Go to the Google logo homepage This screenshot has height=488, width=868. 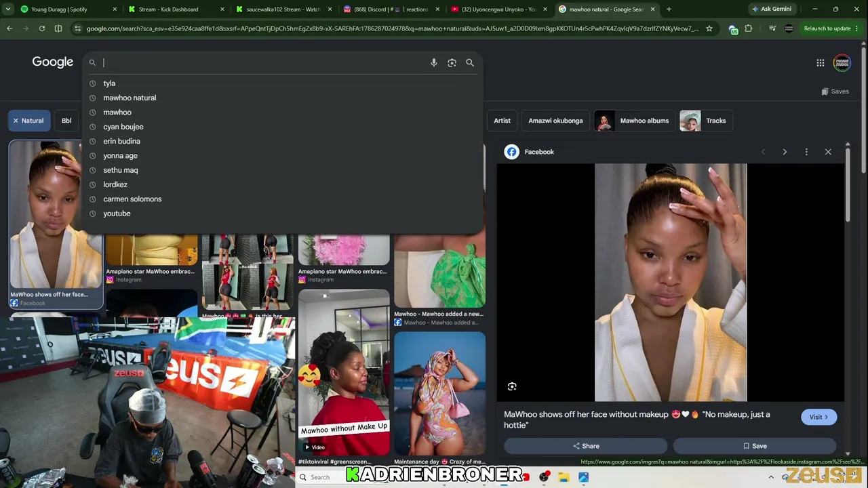[52, 62]
